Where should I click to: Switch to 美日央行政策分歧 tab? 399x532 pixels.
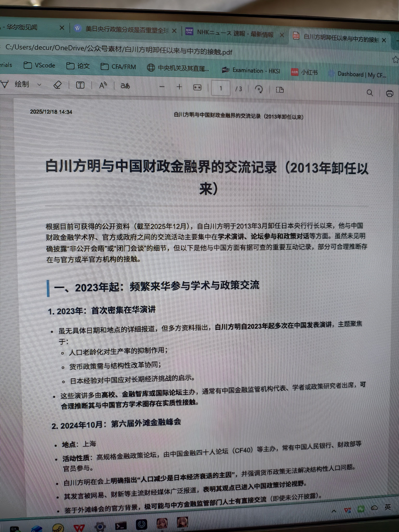click(x=126, y=30)
